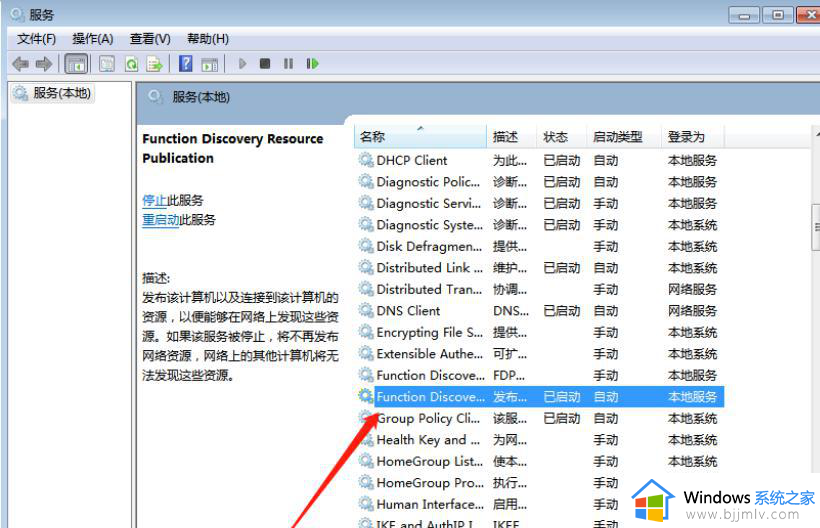This screenshot has width=820, height=528.
Task: Click the highlighted Function Discove... service row
Action: [540, 397]
